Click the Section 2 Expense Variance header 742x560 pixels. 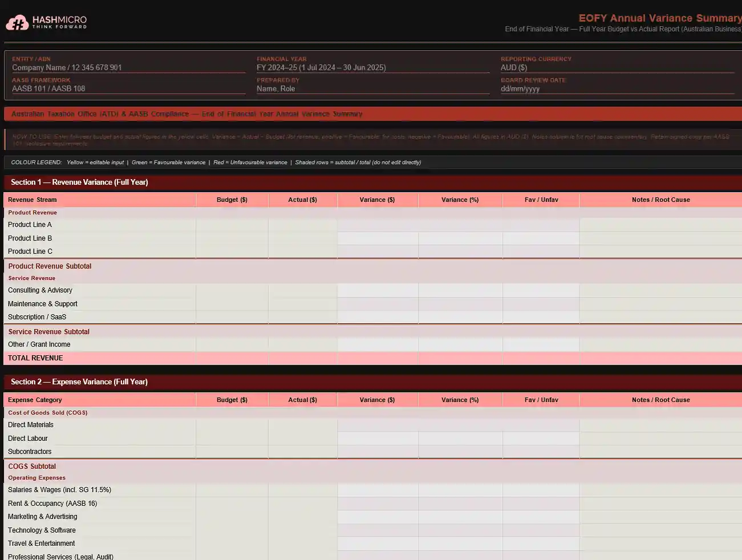(x=79, y=382)
